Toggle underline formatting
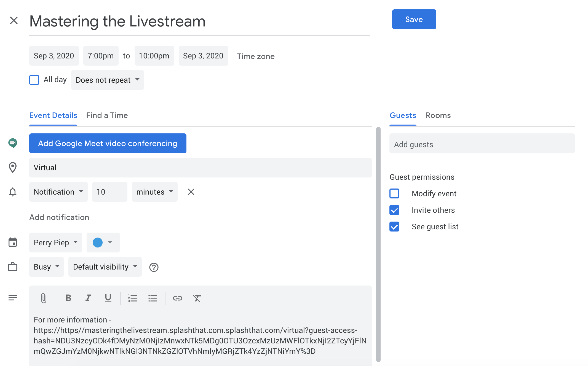The width and height of the screenshot is (588, 366). tap(108, 298)
